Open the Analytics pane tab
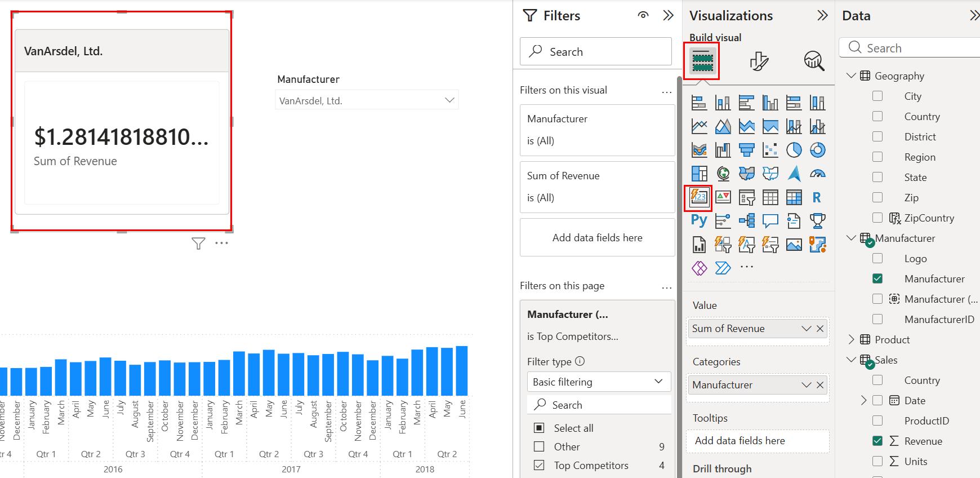Viewport: 980px width, 478px height. tap(814, 61)
